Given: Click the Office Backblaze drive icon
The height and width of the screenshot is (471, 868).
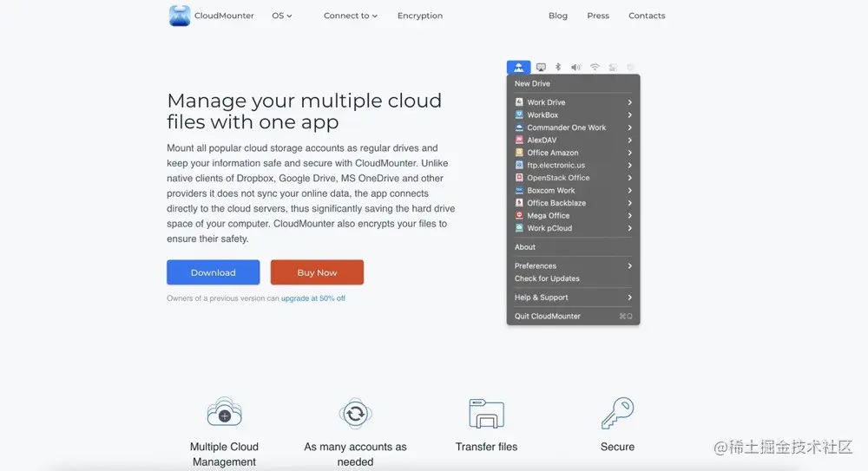Looking at the screenshot, I should 519,203.
